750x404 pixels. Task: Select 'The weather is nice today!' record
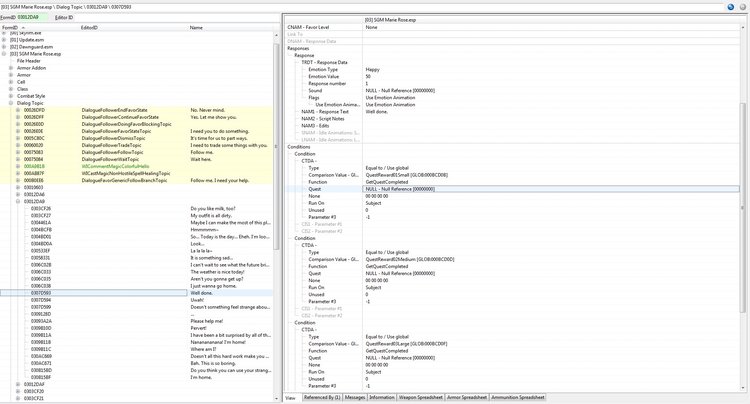coord(136,272)
